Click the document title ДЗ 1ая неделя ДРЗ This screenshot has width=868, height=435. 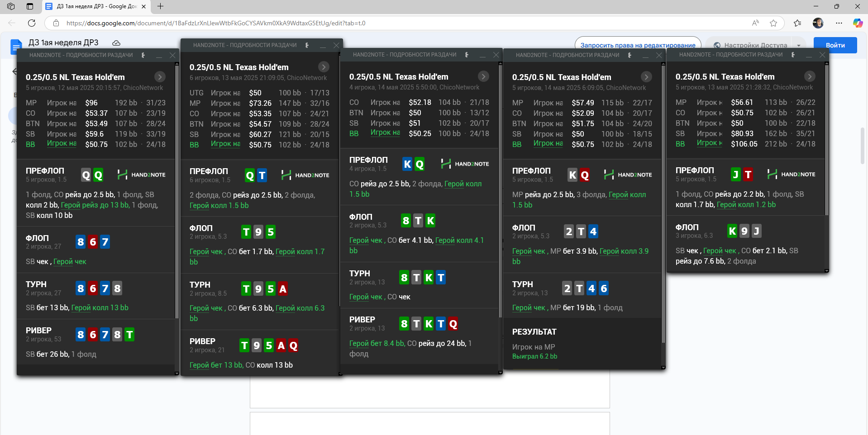click(63, 43)
